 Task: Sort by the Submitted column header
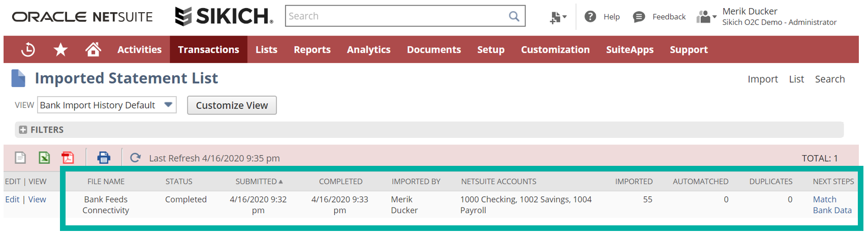(x=256, y=182)
